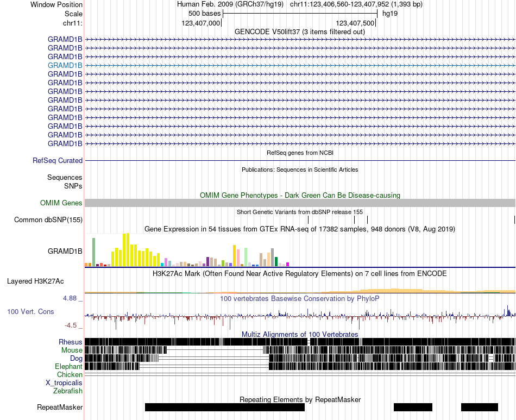The width and height of the screenshot is (516, 420).
Task: Click the X_tropicalis species label
Action: tap(64, 383)
